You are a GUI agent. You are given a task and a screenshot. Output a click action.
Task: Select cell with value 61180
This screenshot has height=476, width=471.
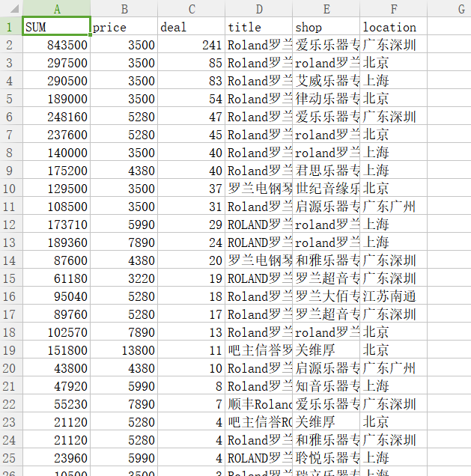(x=56, y=278)
